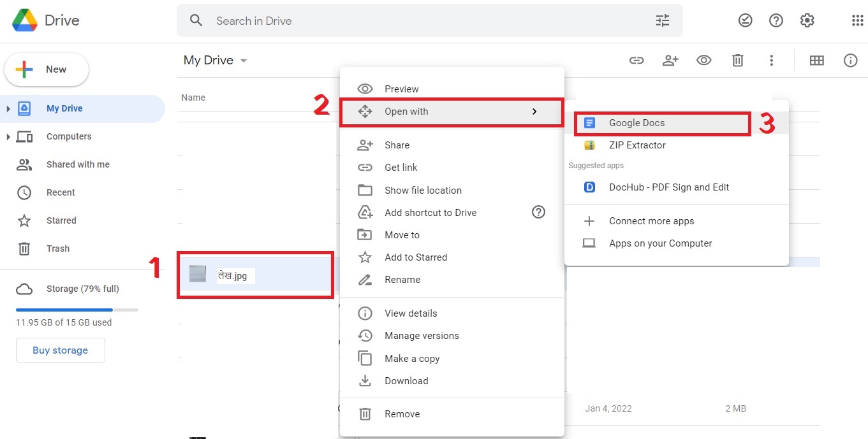The image size is (868, 439).
Task: Select My Drive in sidebar
Action: [x=82, y=108]
